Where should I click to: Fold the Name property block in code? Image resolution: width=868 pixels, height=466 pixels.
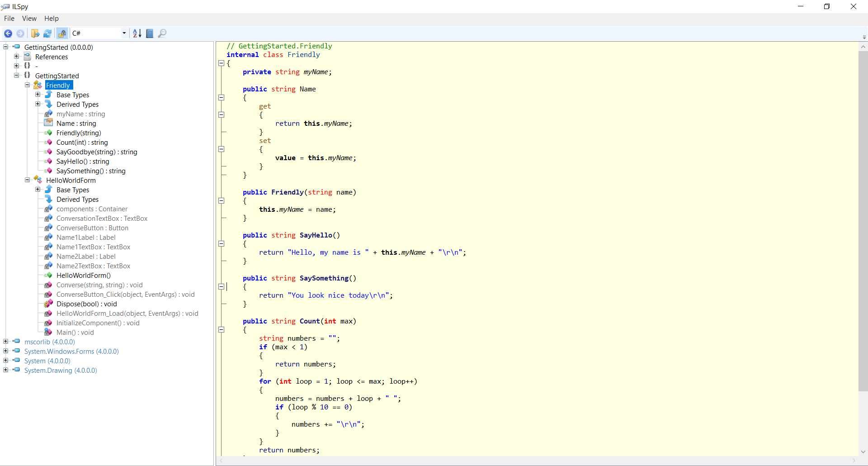point(222,98)
